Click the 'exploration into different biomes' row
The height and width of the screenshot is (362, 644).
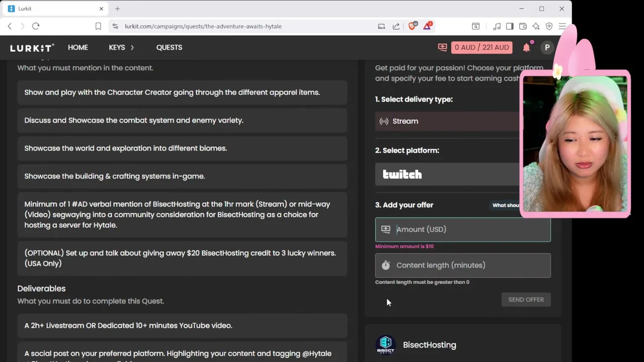(183, 148)
